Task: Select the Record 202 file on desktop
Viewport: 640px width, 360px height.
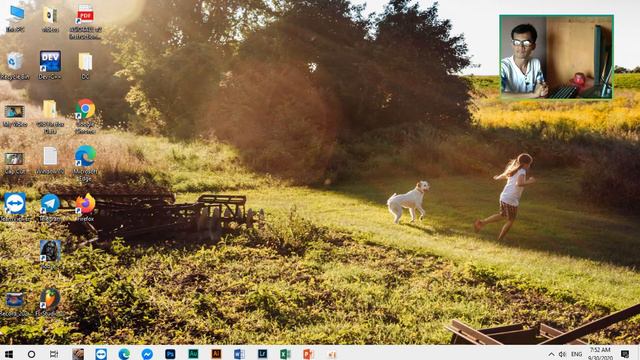Action: tap(14, 300)
